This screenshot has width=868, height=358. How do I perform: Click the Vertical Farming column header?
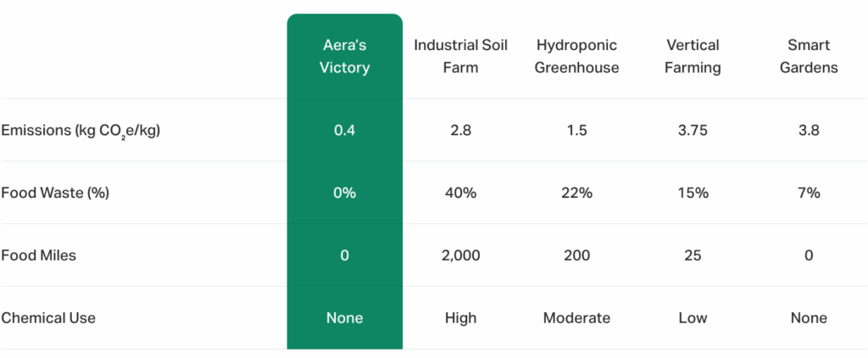point(693,56)
